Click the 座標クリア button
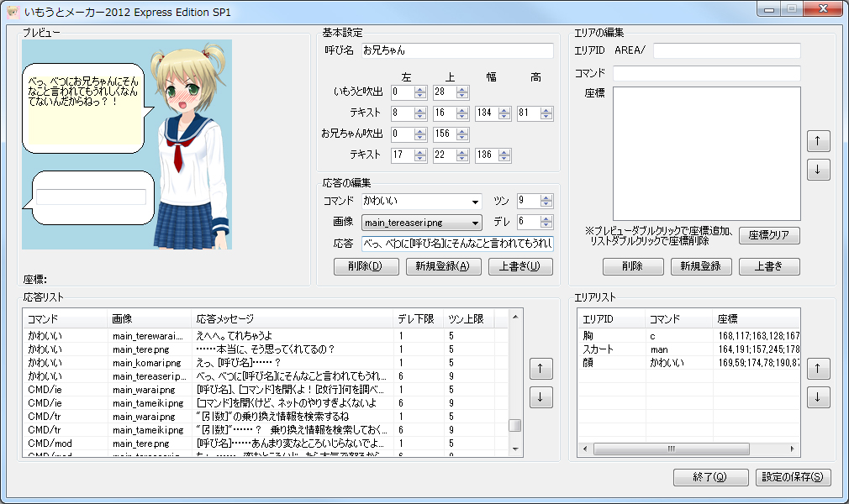849x504 pixels. pyautogui.click(x=771, y=236)
